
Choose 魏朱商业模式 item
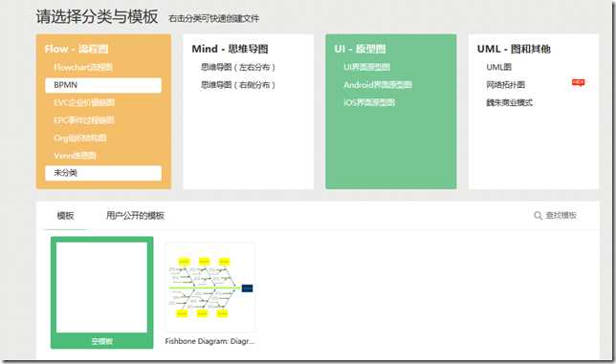[x=510, y=103]
